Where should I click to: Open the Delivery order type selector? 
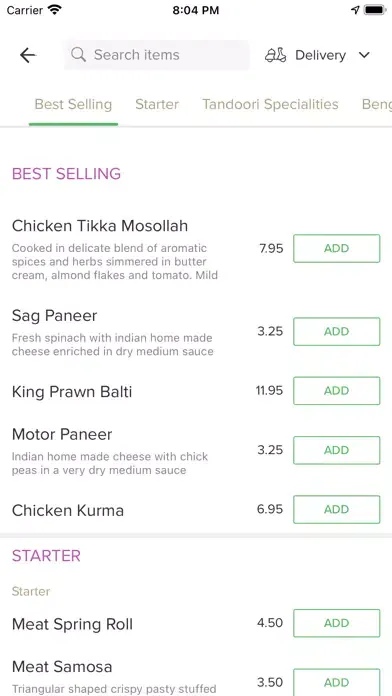(x=318, y=55)
